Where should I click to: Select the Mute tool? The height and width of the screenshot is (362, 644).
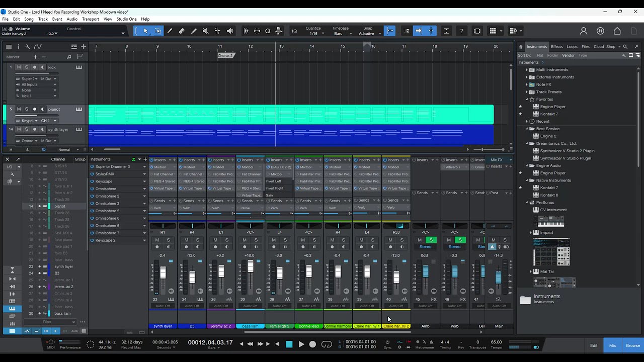click(206, 31)
